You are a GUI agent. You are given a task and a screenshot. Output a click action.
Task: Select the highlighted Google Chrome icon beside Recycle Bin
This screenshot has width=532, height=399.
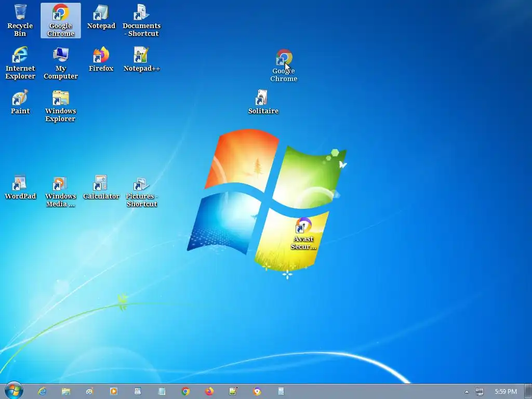61,20
